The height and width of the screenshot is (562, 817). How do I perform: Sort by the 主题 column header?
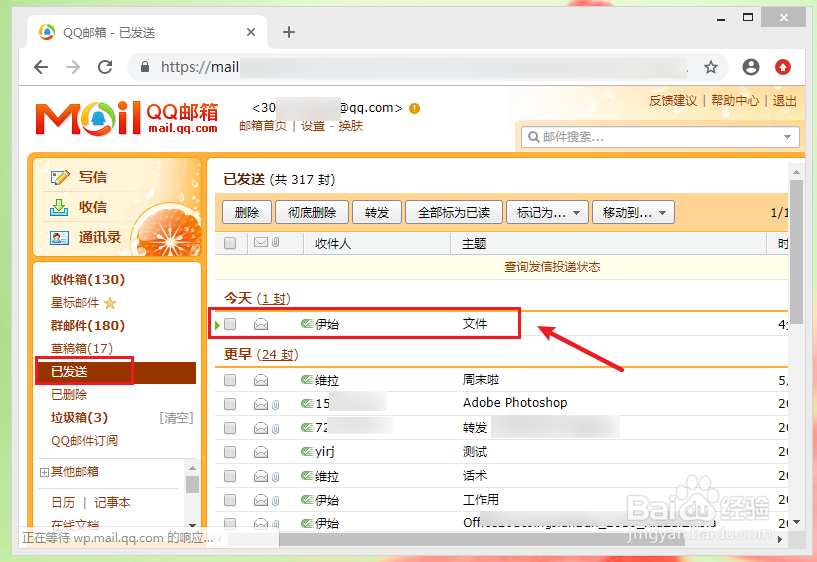474,244
